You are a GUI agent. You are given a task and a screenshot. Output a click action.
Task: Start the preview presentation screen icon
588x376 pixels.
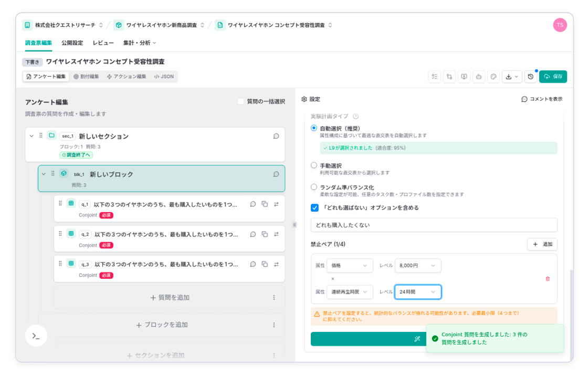pyautogui.click(x=464, y=77)
